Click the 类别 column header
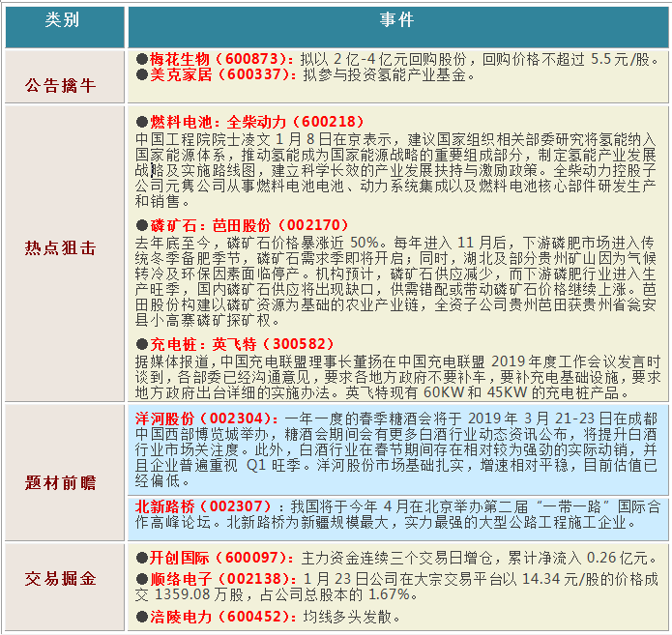Screen dimensions: 672x635 click(x=65, y=27)
